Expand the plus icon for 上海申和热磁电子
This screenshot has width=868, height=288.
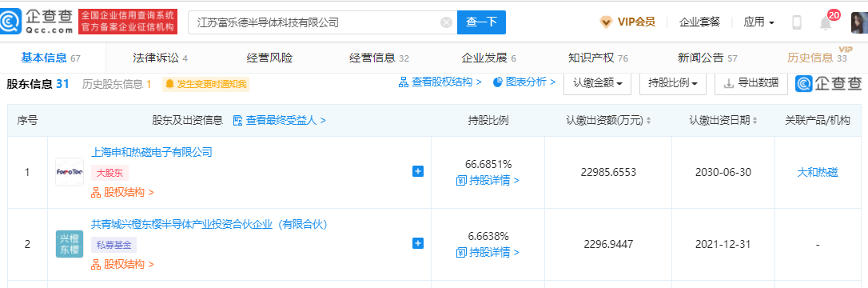418,172
